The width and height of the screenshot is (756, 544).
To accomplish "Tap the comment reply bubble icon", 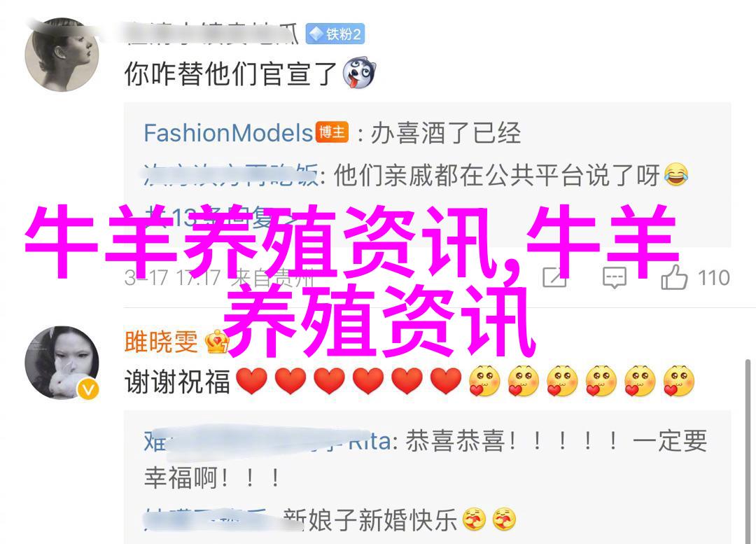I will pos(615,278).
